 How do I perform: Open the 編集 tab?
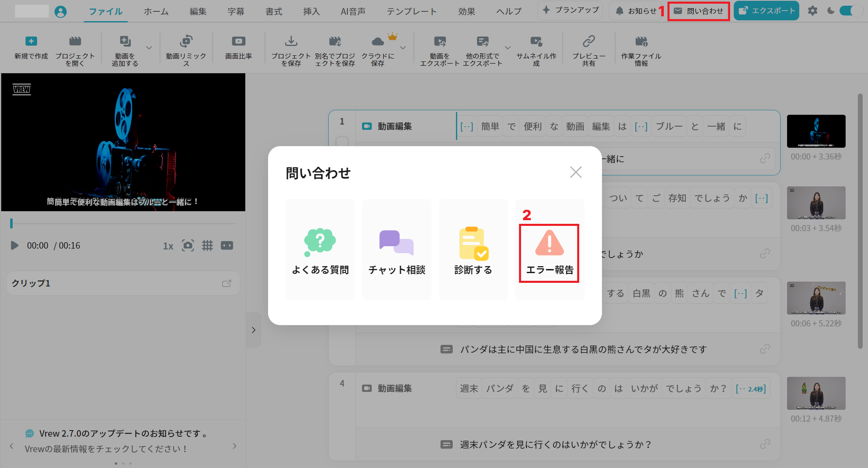198,11
